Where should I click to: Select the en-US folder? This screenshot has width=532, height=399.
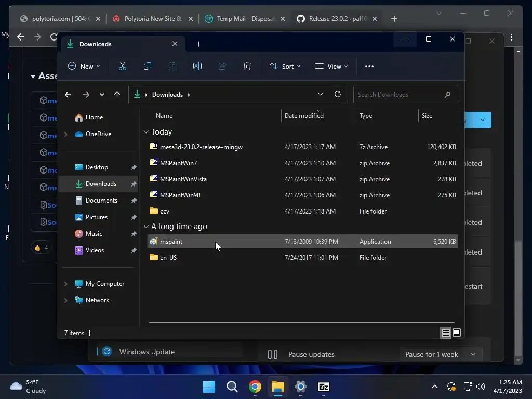click(x=303, y=258)
